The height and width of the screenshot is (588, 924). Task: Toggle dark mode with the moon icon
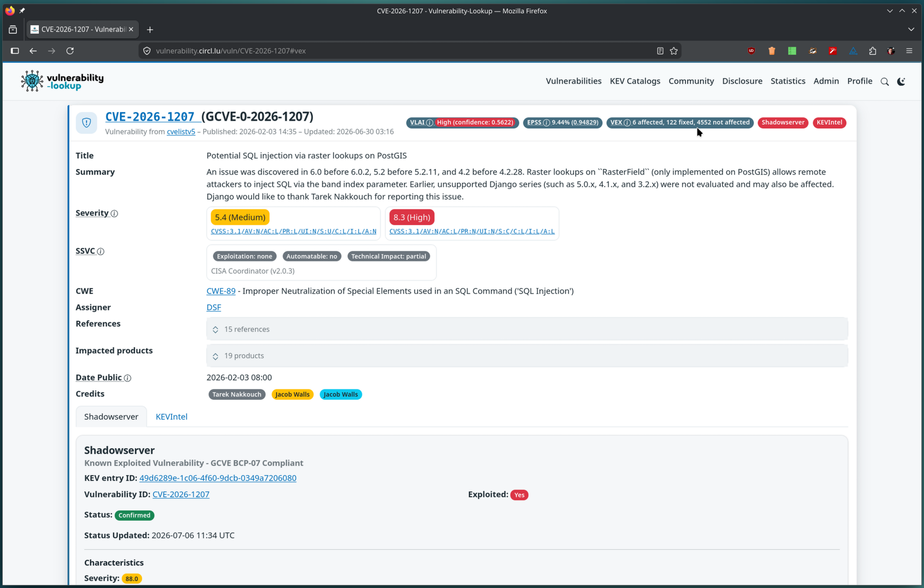(901, 82)
